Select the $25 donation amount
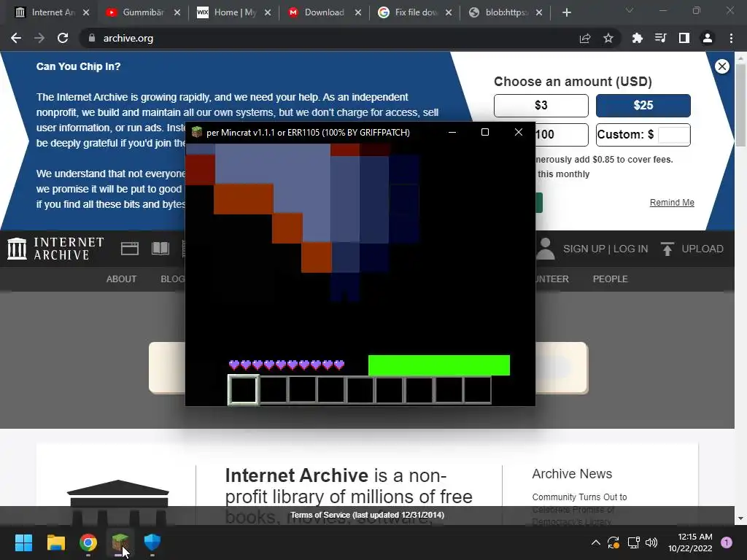747x560 pixels. [x=643, y=105]
